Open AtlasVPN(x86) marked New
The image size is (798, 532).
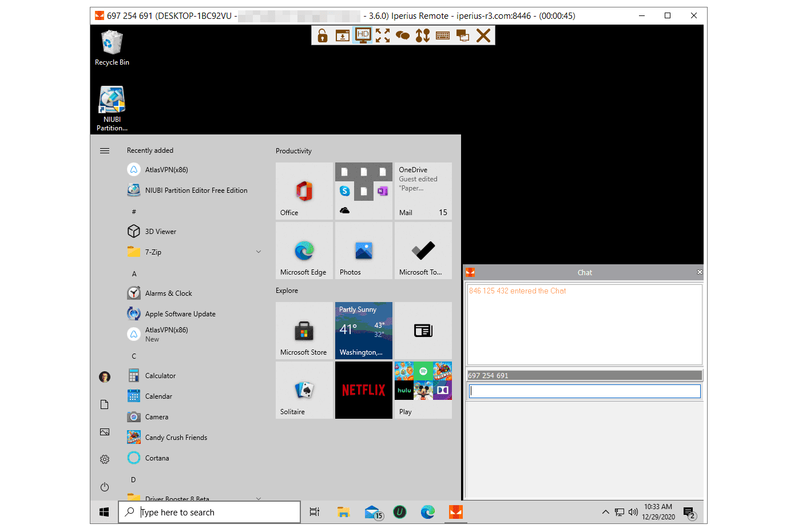click(x=194, y=335)
